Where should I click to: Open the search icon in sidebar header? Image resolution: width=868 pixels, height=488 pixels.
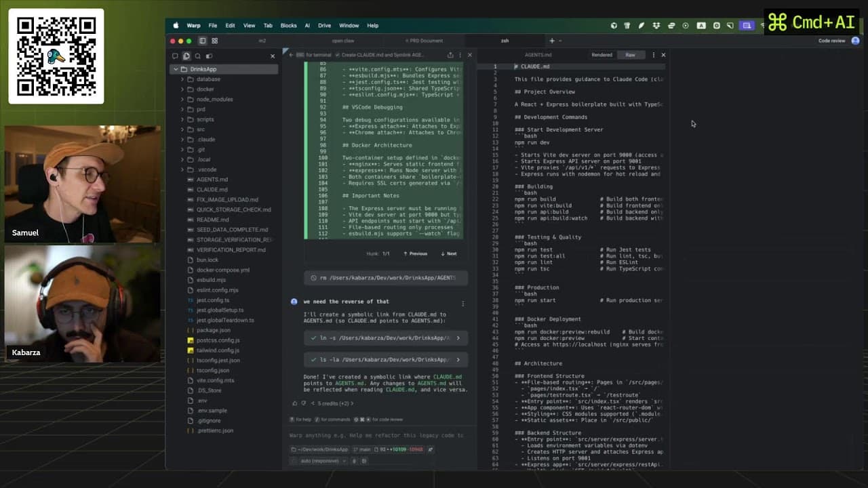click(197, 56)
